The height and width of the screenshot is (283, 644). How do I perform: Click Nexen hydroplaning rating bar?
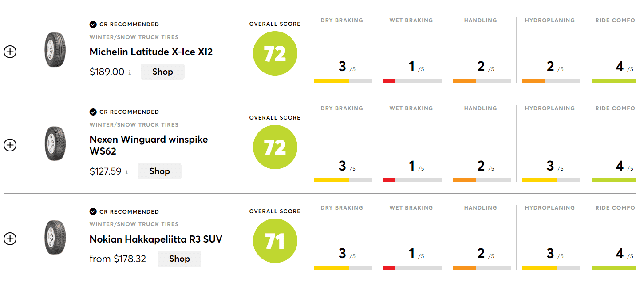(x=551, y=180)
